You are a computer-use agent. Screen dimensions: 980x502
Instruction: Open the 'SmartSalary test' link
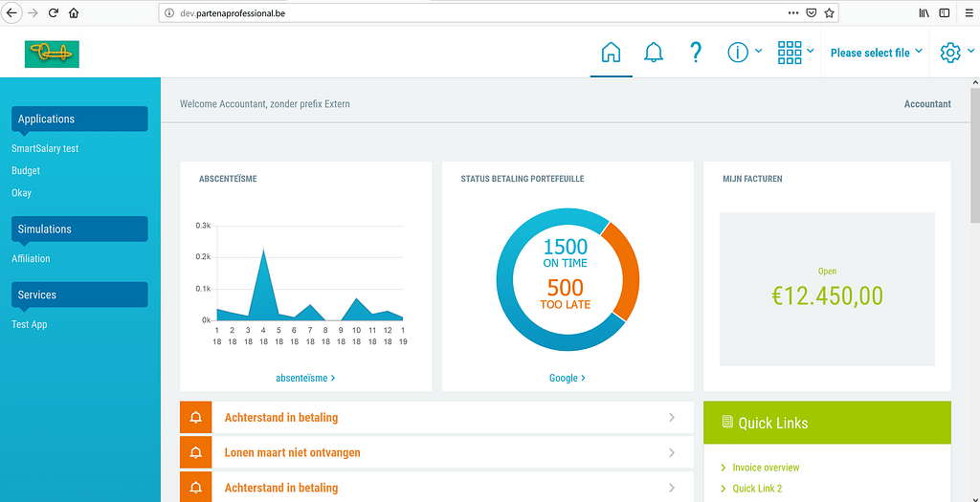click(x=45, y=148)
